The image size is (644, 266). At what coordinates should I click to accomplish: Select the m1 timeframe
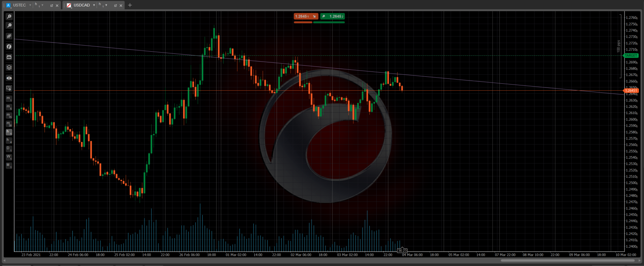[9, 99]
